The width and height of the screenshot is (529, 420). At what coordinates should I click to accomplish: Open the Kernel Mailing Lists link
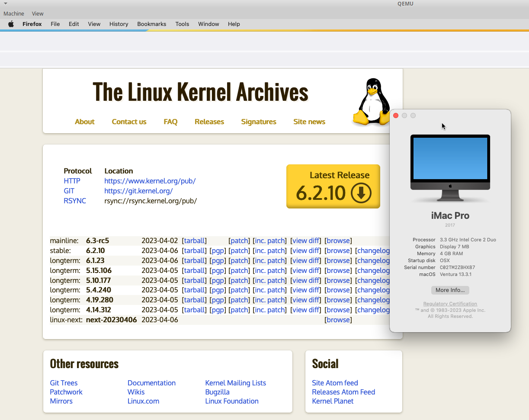tap(235, 383)
